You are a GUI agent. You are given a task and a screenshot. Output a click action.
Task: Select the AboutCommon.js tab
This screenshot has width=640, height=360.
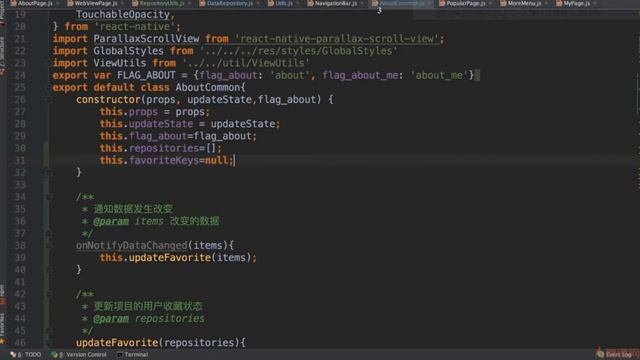point(400,3)
